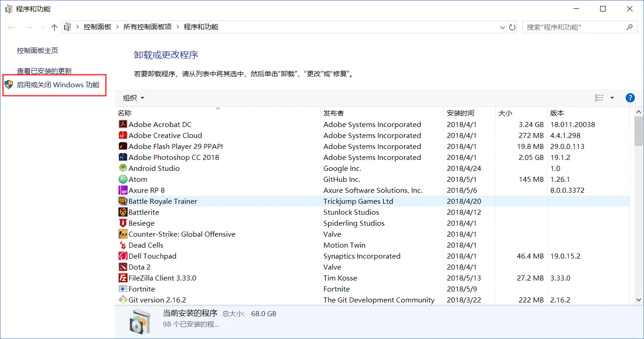Click the Dead Cells icon

pyautogui.click(x=123, y=245)
